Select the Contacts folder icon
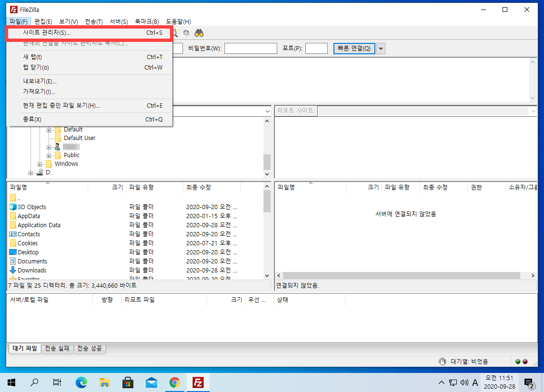 tap(13, 234)
